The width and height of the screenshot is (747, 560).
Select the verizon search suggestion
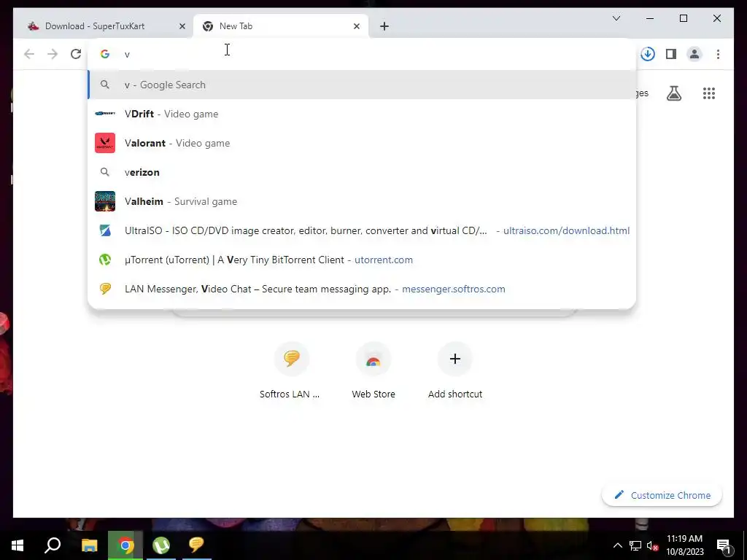click(x=362, y=172)
